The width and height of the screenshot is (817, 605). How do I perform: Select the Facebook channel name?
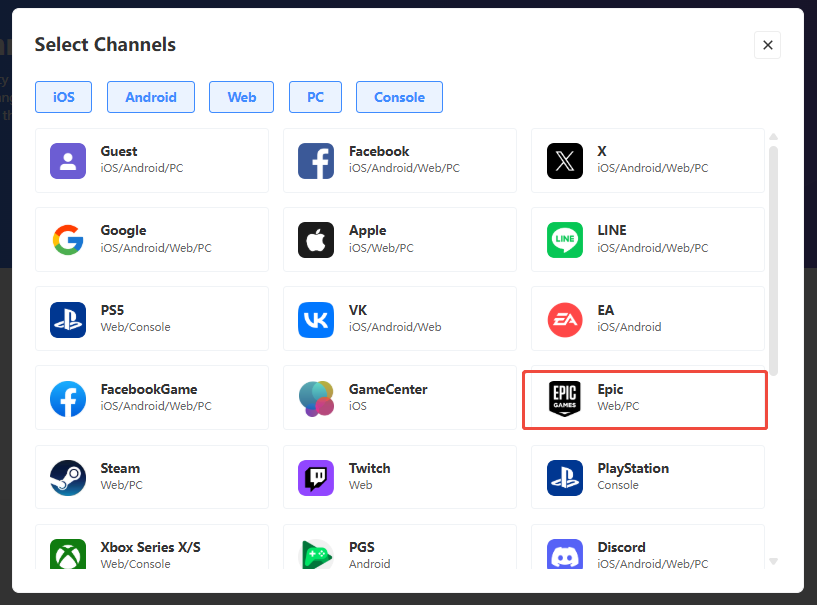379,151
